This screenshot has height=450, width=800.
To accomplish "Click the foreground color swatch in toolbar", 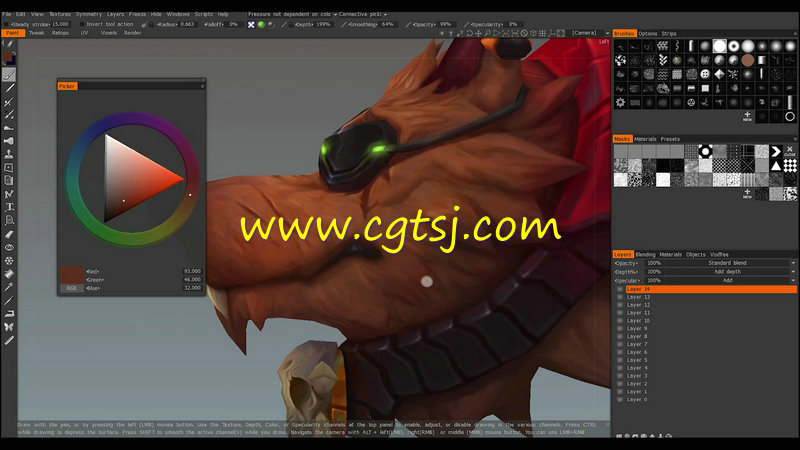I will tap(7, 56).
